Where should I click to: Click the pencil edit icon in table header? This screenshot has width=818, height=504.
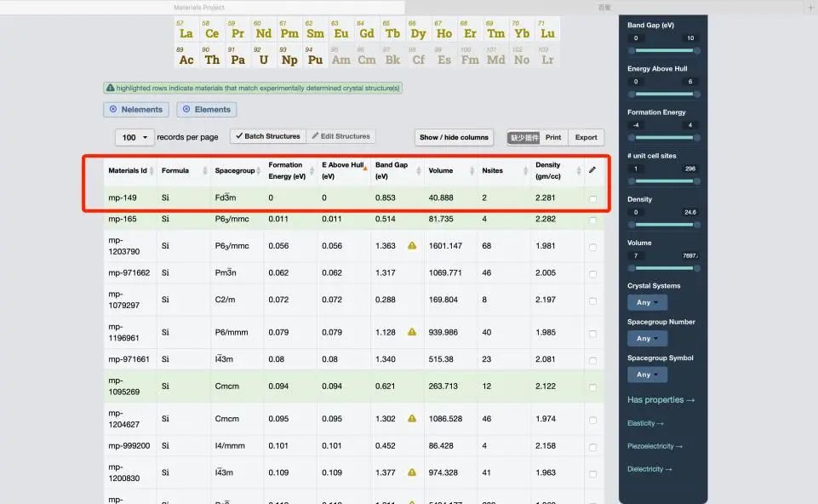click(x=592, y=169)
